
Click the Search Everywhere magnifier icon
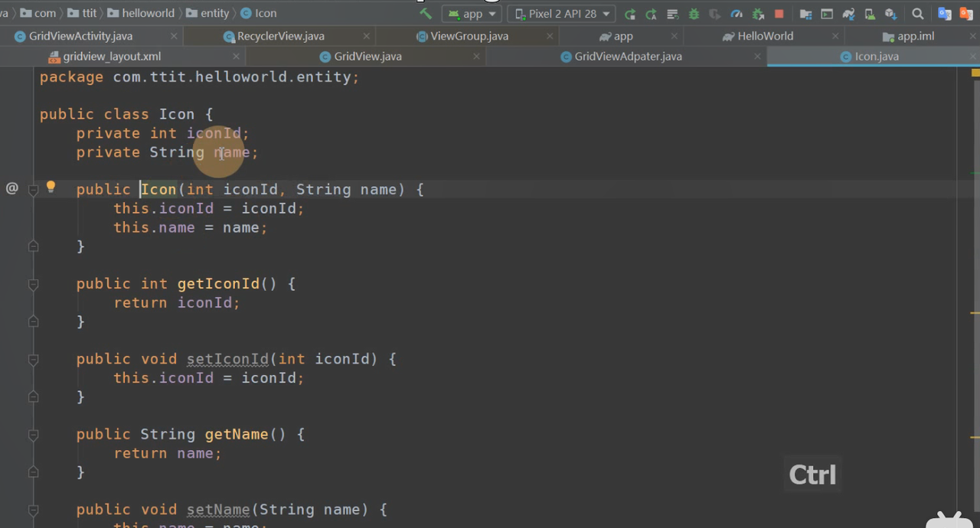click(917, 14)
